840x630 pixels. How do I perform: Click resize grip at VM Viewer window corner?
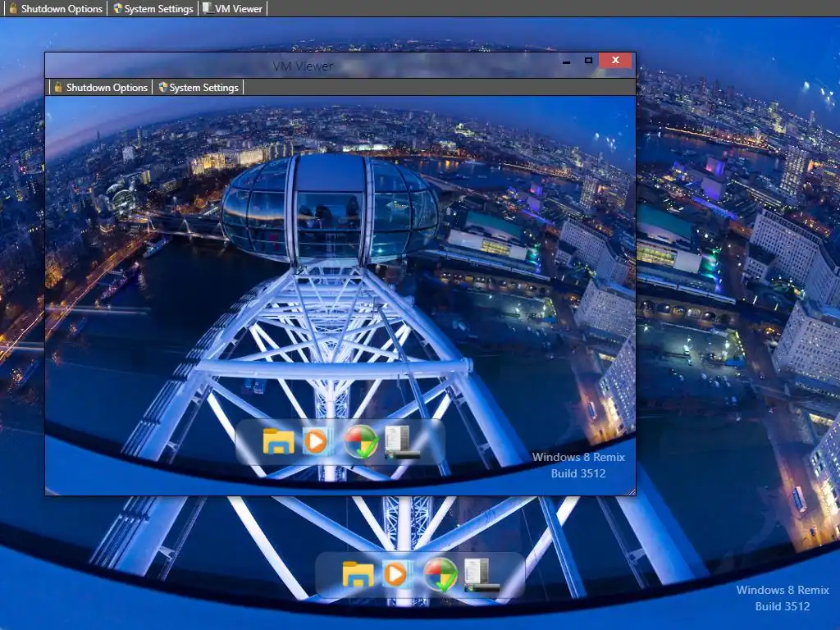(x=632, y=491)
